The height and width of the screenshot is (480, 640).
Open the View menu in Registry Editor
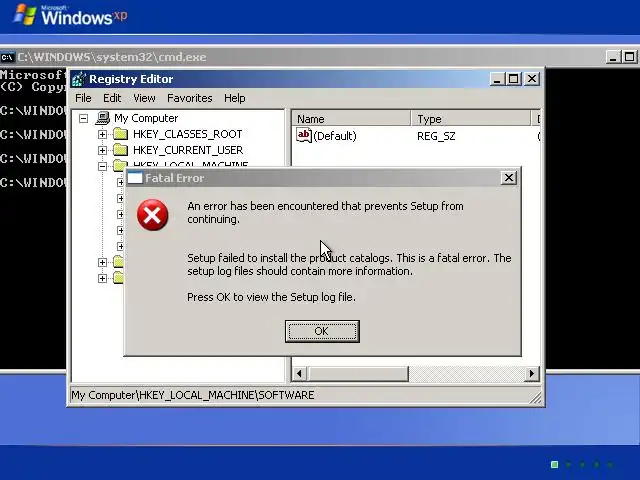click(144, 98)
